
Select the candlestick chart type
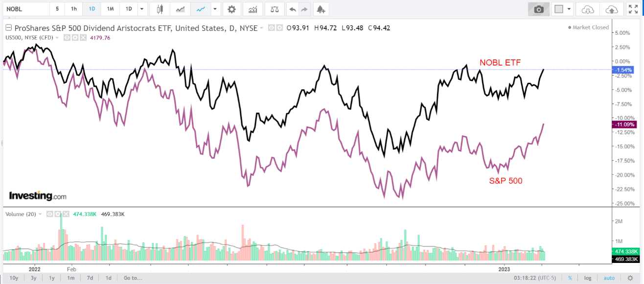[160, 9]
